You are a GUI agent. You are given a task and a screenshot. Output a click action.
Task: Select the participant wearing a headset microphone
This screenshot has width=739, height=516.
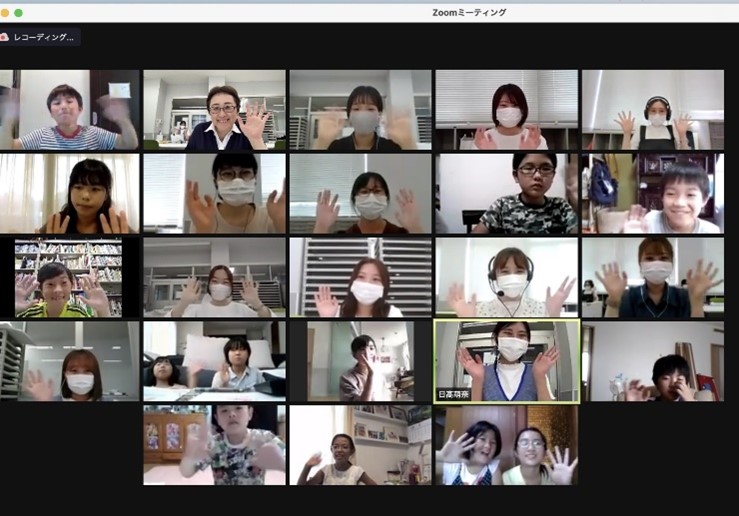coord(507,277)
